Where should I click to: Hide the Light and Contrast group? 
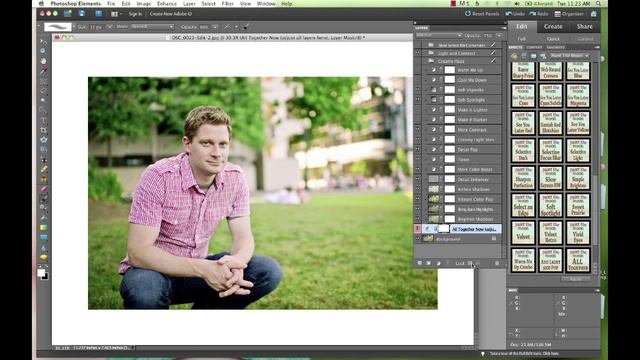point(418,53)
